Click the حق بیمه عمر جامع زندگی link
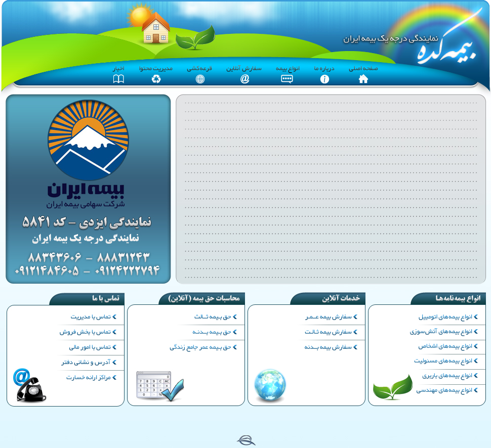This screenshot has height=448, width=491. click(200, 347)
